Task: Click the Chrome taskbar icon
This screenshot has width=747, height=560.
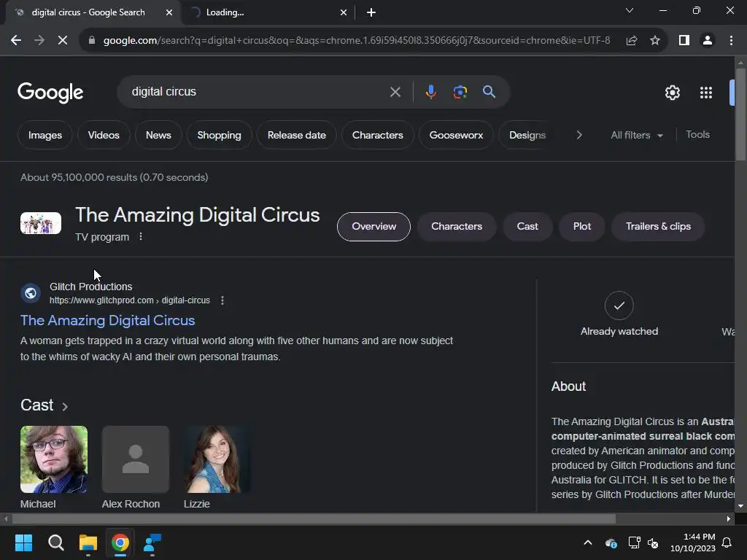Action: coord(120,542)
